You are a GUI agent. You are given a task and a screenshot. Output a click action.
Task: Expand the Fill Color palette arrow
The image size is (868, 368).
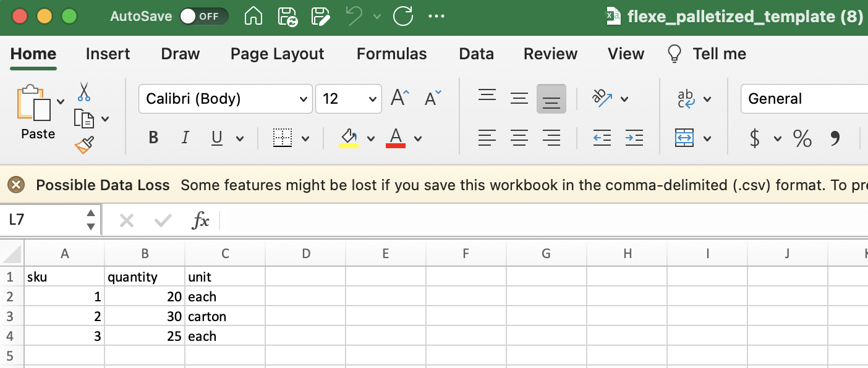pyautogui.click(x=371, y=139)
